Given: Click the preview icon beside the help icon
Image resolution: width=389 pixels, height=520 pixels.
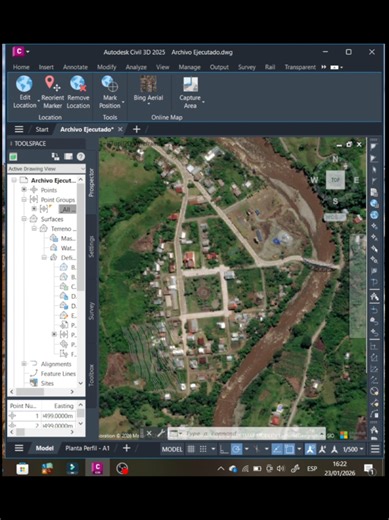Looking at the screenshot, I should (x=68, y=157).
